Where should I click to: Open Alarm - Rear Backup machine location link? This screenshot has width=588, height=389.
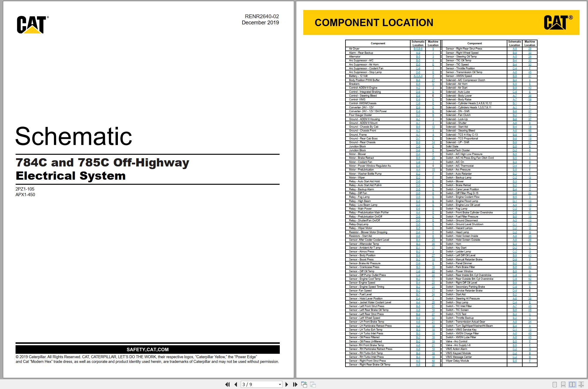click(x=433, y=53)
